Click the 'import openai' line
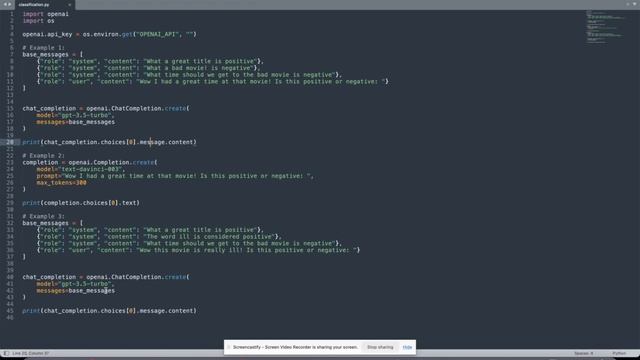The width and height of the screenshot is (640, 360). tap(46, 14)
